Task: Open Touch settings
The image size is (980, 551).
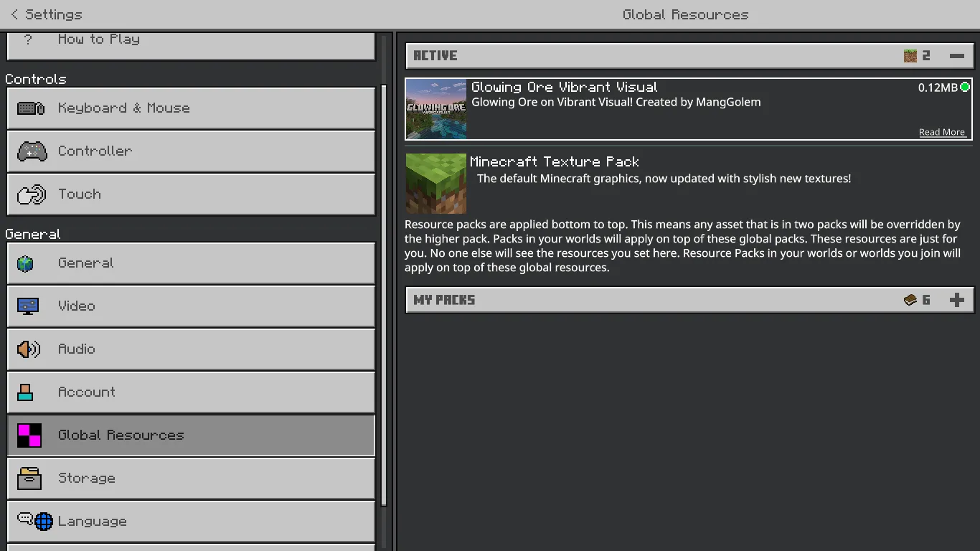Action: pyautogui.click(x=191, y=194)
